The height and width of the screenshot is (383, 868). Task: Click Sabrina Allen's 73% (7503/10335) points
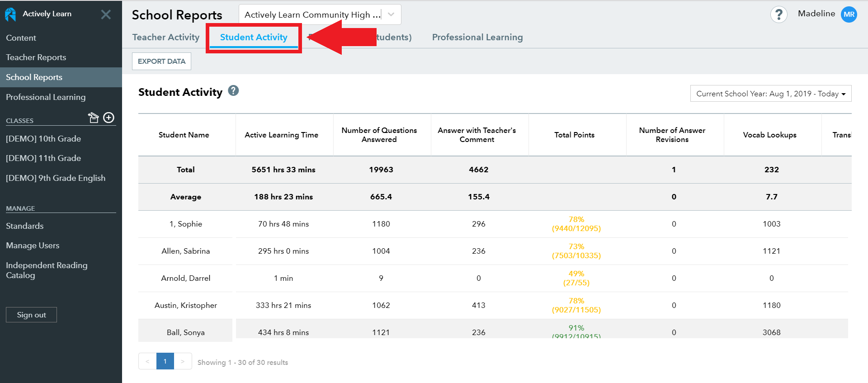(x=576, y=251)
